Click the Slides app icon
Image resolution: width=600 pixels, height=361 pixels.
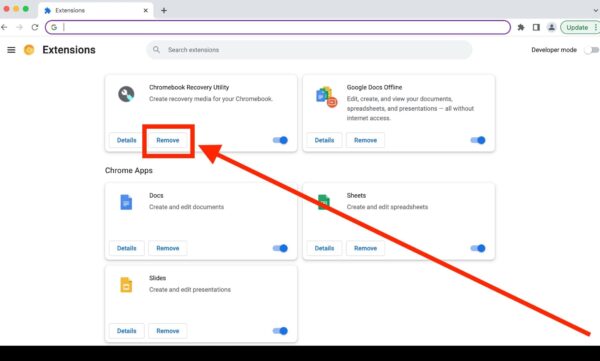click(x=126, y=285)
